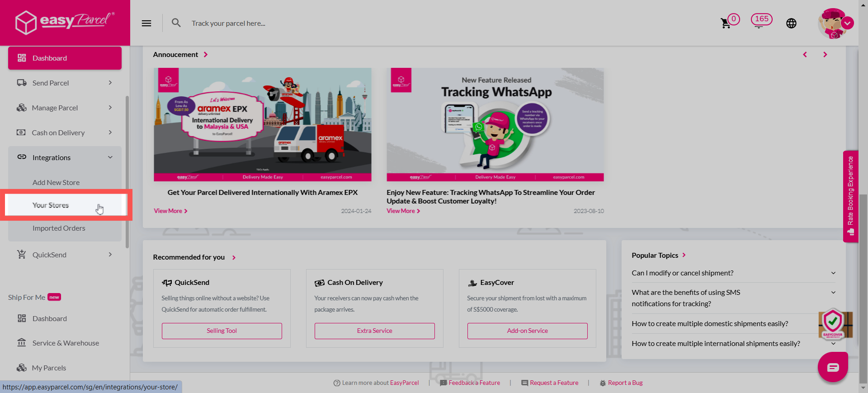Viewport: 868px width, 393px height.
Task: Expand the Send Parcel menu
Action: [65, 83]
